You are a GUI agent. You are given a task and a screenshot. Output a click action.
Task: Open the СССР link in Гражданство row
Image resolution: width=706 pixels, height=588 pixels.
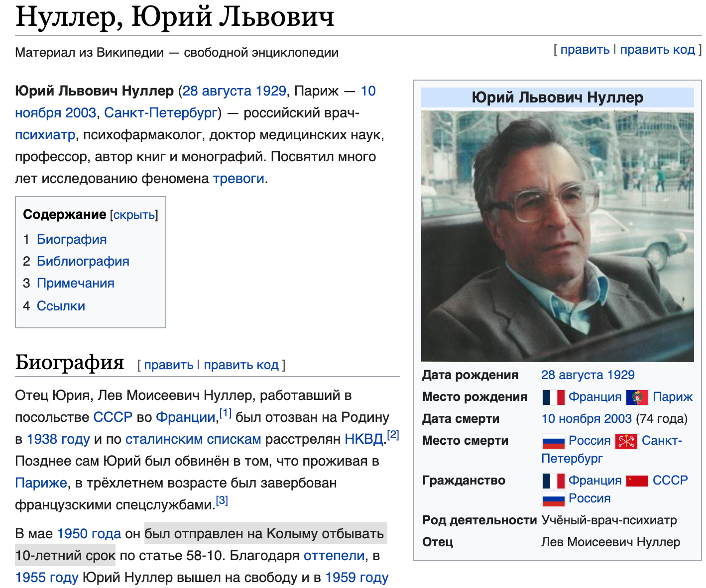tap(670, 481)
